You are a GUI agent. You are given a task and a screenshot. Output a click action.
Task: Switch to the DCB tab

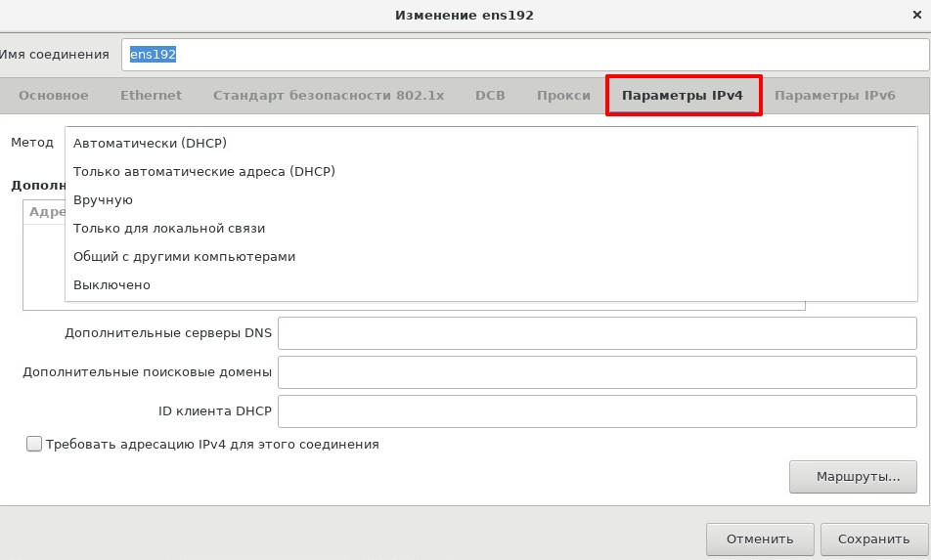(x=490, y=96)
